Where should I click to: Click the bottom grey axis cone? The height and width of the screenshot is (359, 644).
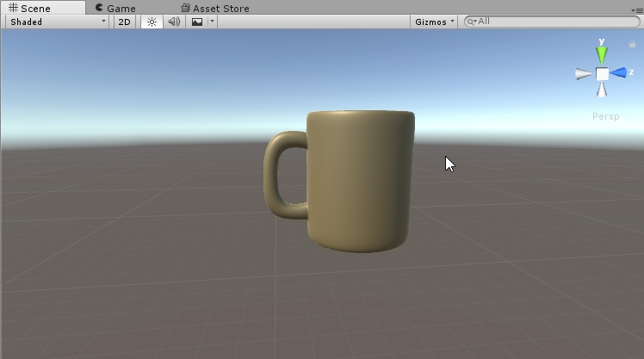(x=602, y=90)
